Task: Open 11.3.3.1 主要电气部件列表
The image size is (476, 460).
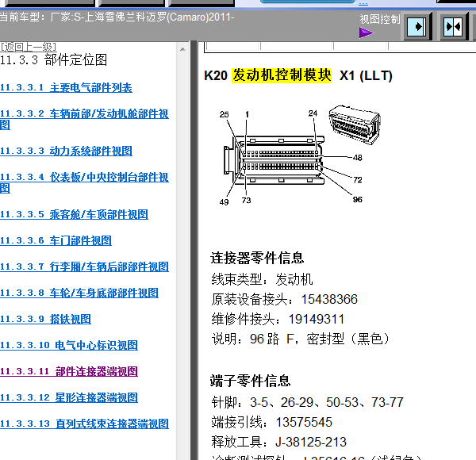Action: click(66, 88)
